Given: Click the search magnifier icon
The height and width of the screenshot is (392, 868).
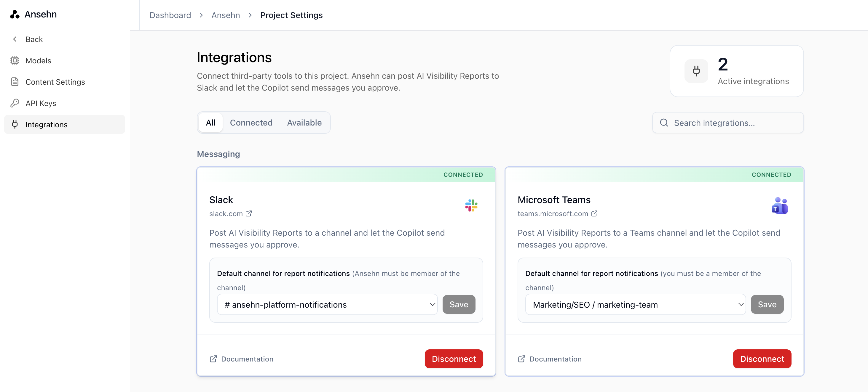Looking at the screenshot, I should 664,123.
